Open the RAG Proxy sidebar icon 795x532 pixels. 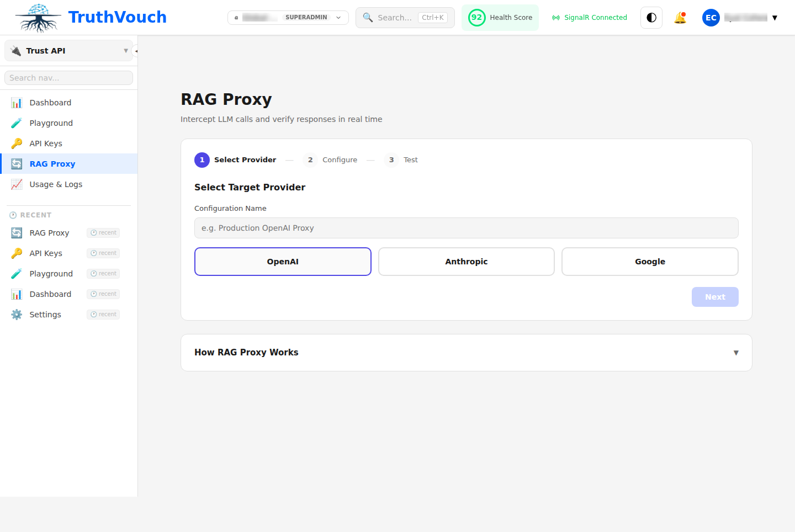pos(16,163)
